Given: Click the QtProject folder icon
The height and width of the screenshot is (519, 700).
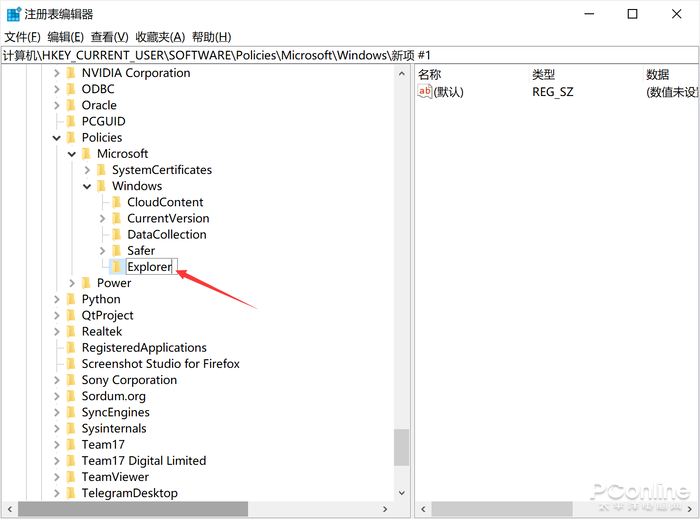Looking at the screenshot, I should [x=71, y=316].
